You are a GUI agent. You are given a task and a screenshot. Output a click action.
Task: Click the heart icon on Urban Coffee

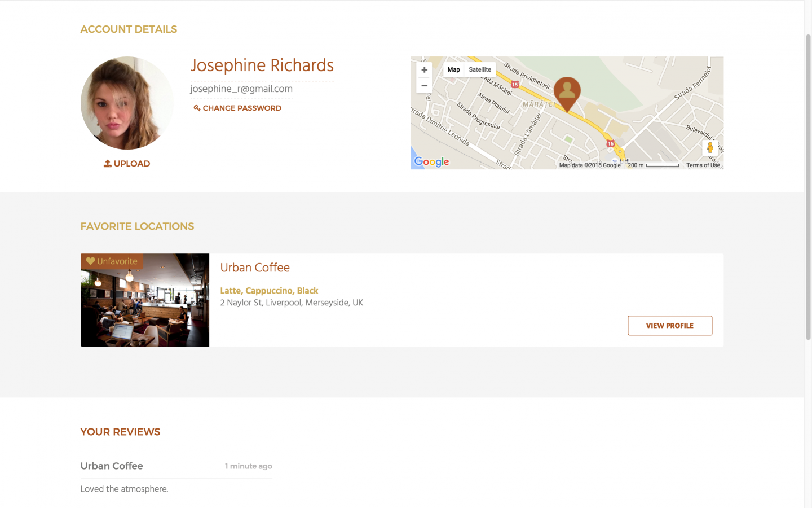click(x=90, y=261)
